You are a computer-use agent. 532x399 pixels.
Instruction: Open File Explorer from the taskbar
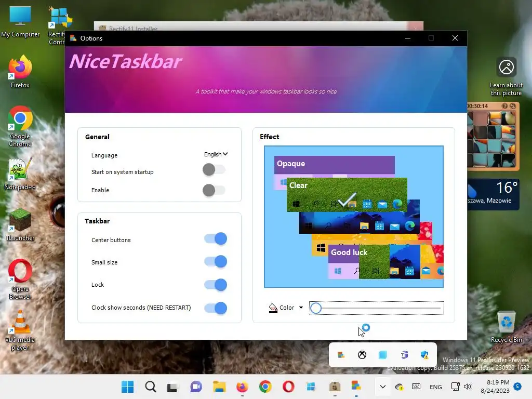coord(219,387)
